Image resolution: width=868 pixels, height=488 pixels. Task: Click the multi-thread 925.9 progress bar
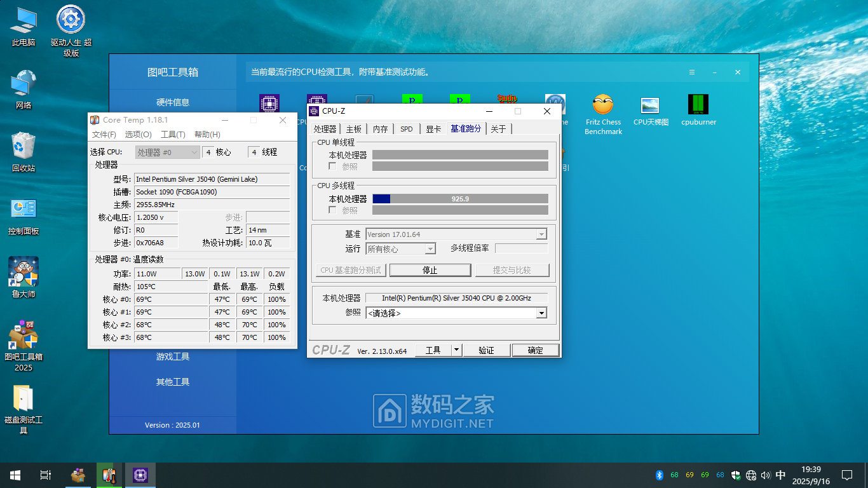tap(460, 199)
